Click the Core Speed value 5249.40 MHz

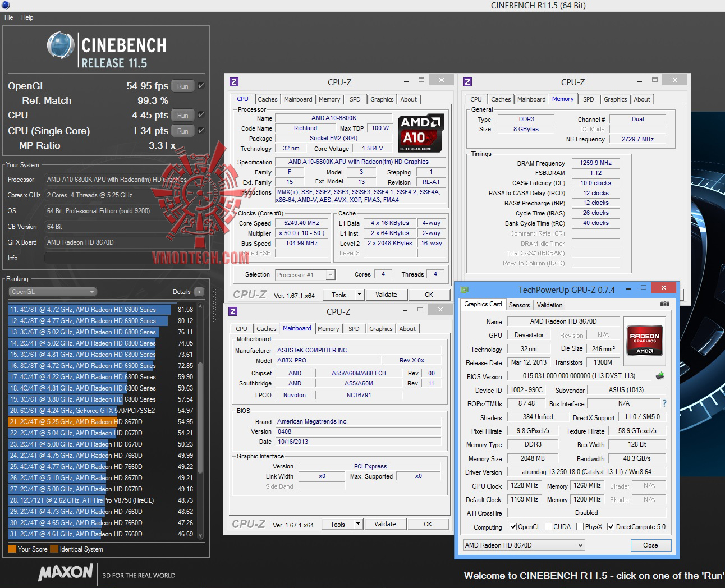301,223
